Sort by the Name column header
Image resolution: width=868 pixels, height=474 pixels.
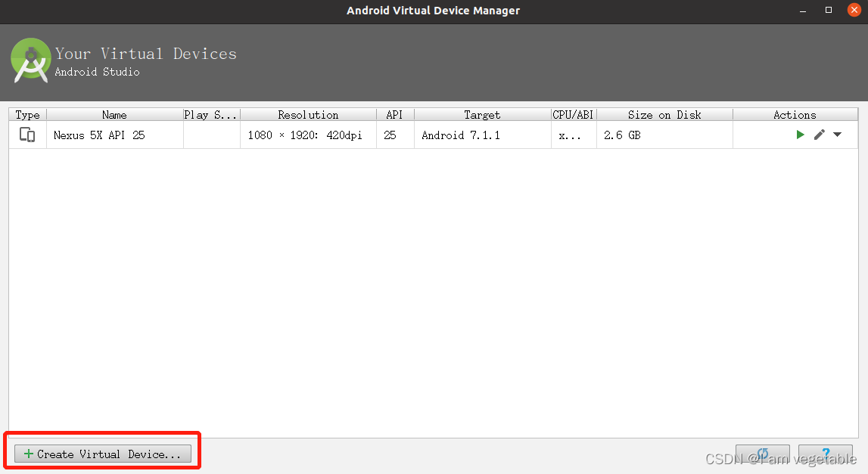tap(114, 114)
